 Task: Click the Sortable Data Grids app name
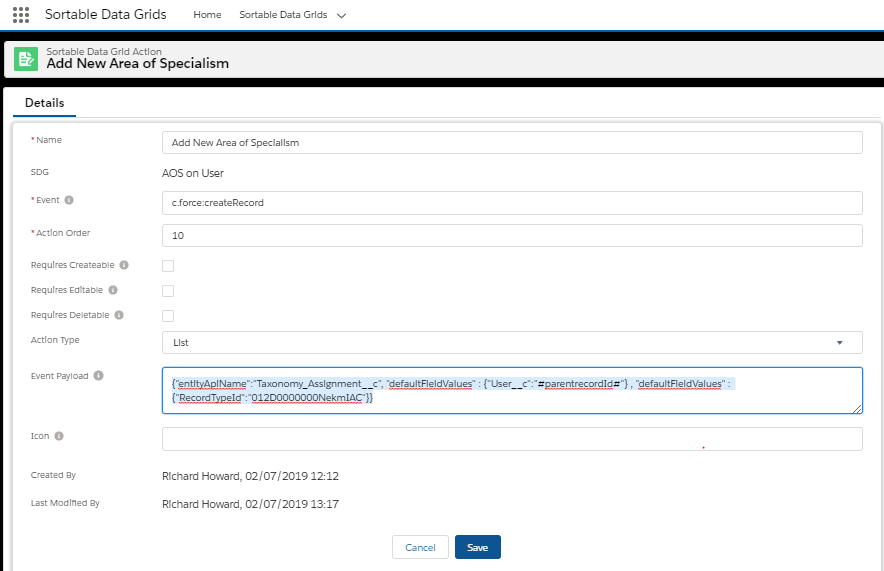pyautogui.click(x=105, y=15)
